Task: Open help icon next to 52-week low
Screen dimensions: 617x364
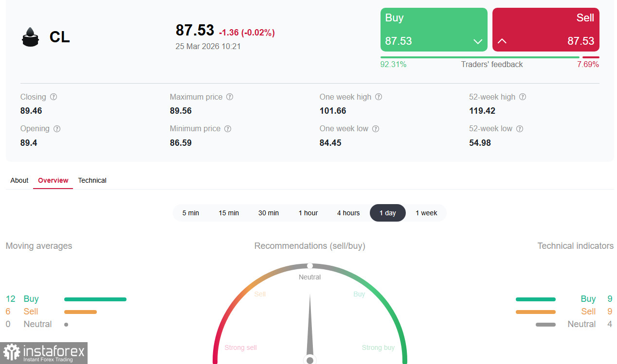Action: coord(520,129)
